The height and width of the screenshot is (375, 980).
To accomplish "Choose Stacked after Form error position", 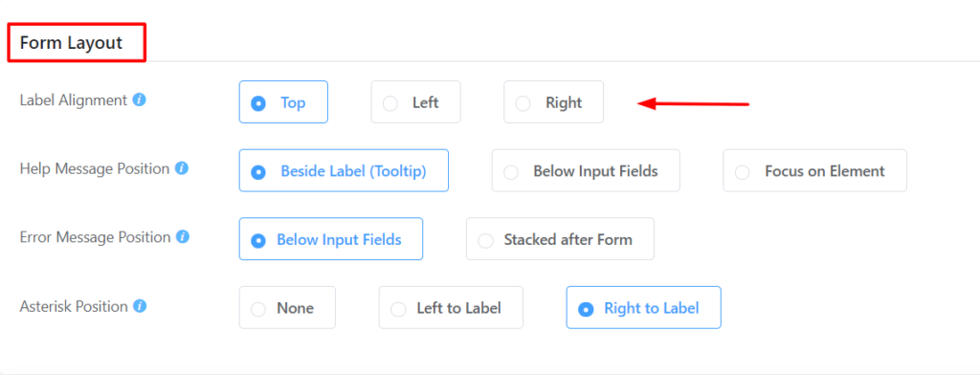I will pos(560,239).
